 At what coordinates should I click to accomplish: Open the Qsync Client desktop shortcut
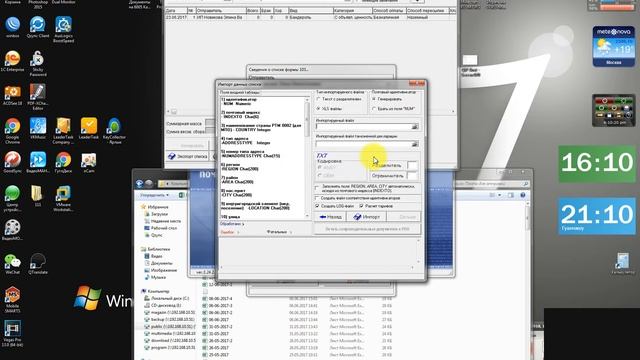[x=38, y=27]
